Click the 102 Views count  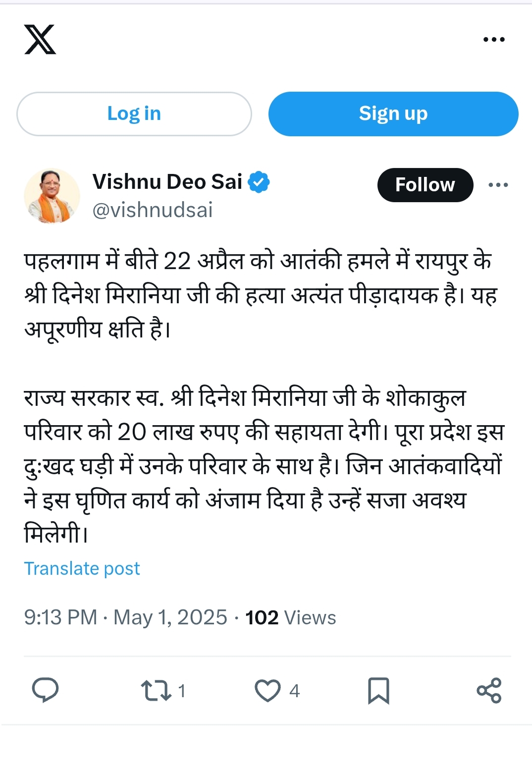(x=291, y=617)
